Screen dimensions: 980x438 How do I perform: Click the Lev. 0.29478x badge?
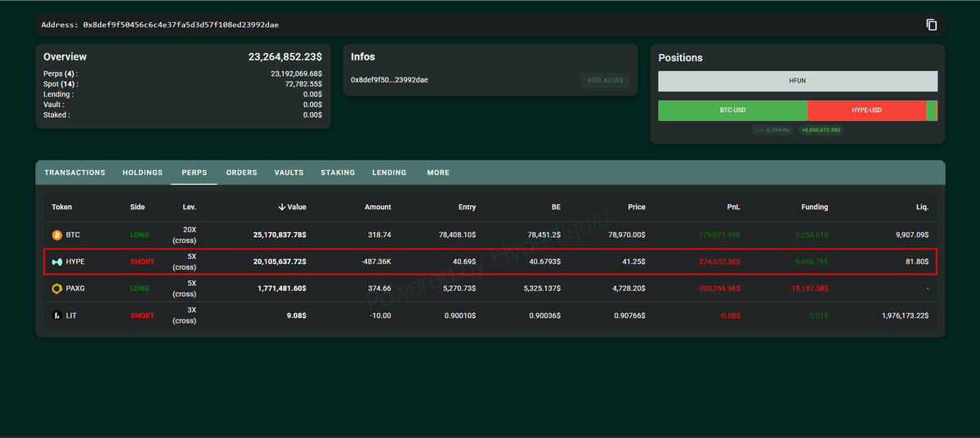coord(772,131)
